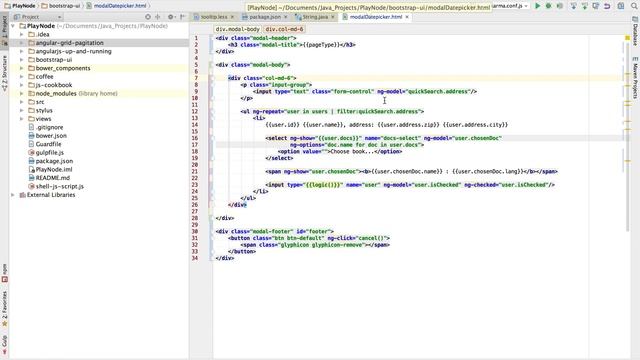This screenshot has height=360, width=640.
Task: Click the purple revert/undo arrow icon
Action: (x=607, y=6)
